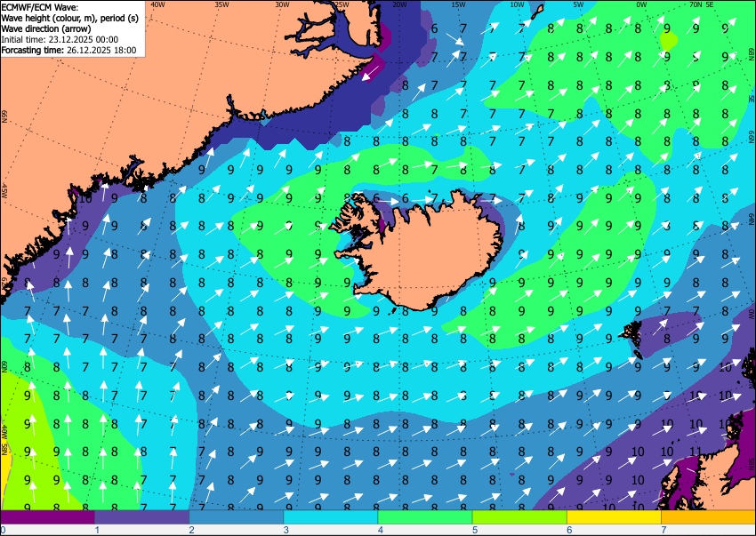Click the '15W' longitude label at top
Viewport: 756px width, 536px height.
point(459,4)
